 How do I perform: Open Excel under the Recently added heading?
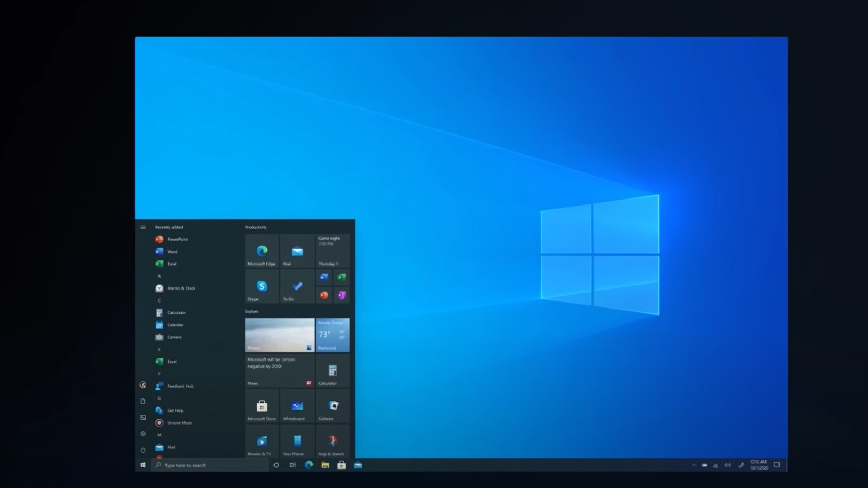pos(166,264)
